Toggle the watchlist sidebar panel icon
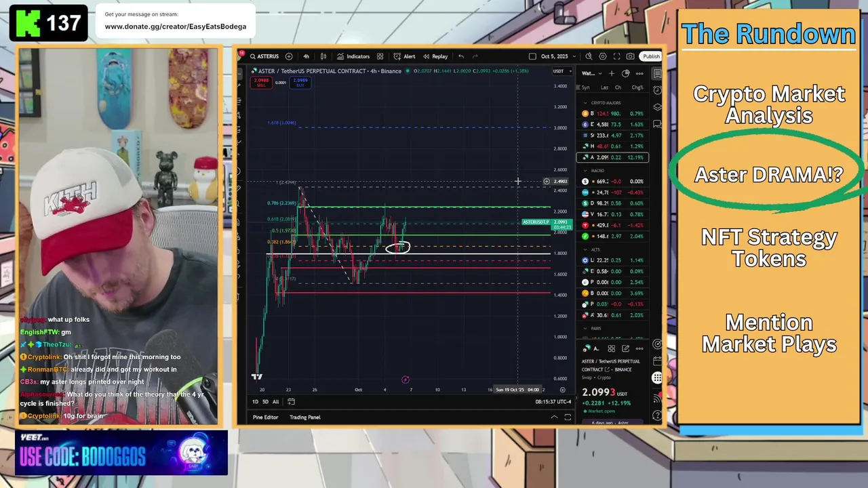This screenshot has height=488, width=868. pyautogui.click(x=657, y=73)
